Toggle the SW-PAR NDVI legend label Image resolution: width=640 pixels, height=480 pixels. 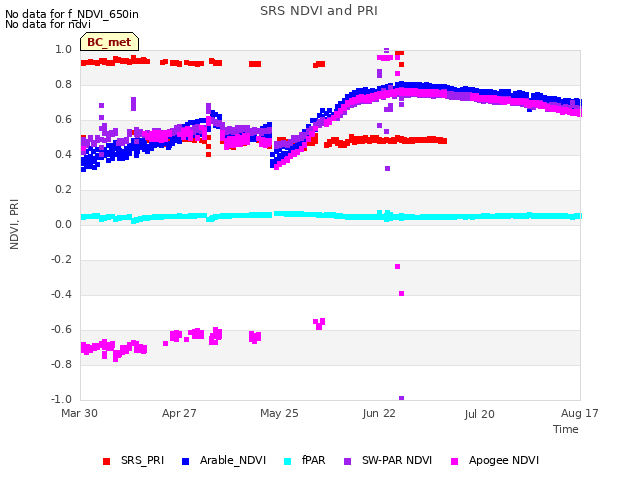click(397, 460)
